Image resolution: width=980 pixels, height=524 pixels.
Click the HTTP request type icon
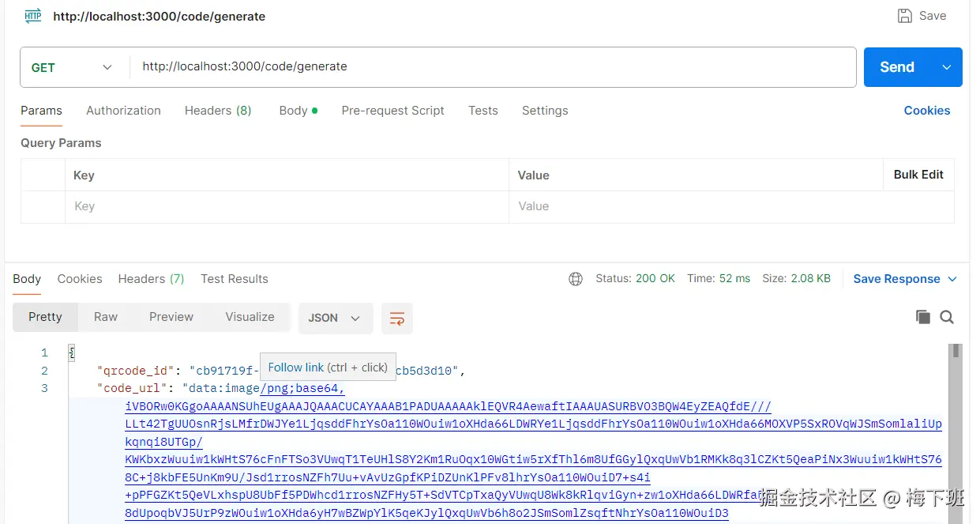[32, 16]
